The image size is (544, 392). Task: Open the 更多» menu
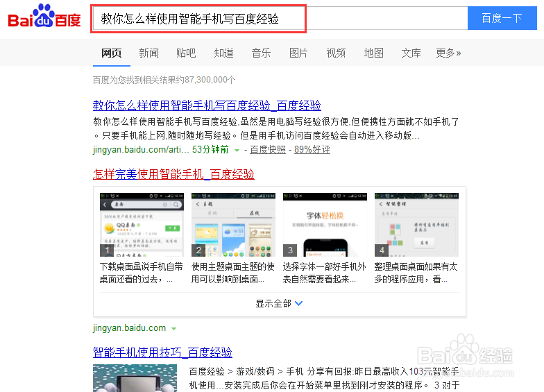(448, 53)
